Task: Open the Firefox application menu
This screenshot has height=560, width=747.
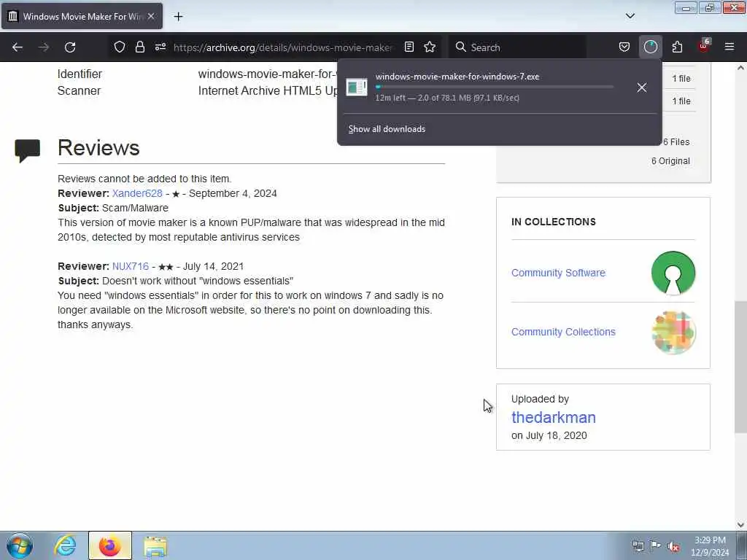Action: pyautogui.click(x=729, y=47)
